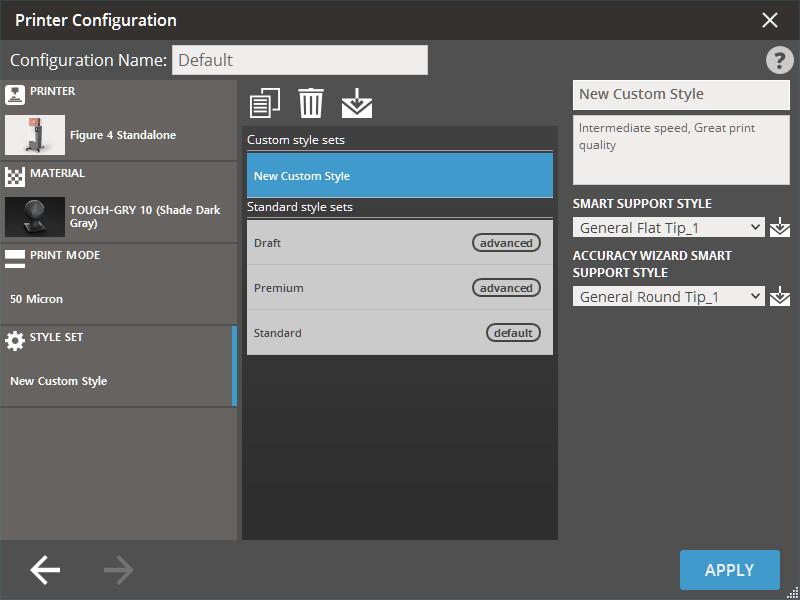Go back with the left arrow
This screenshot has width=800, height=600.
point(45,570)
